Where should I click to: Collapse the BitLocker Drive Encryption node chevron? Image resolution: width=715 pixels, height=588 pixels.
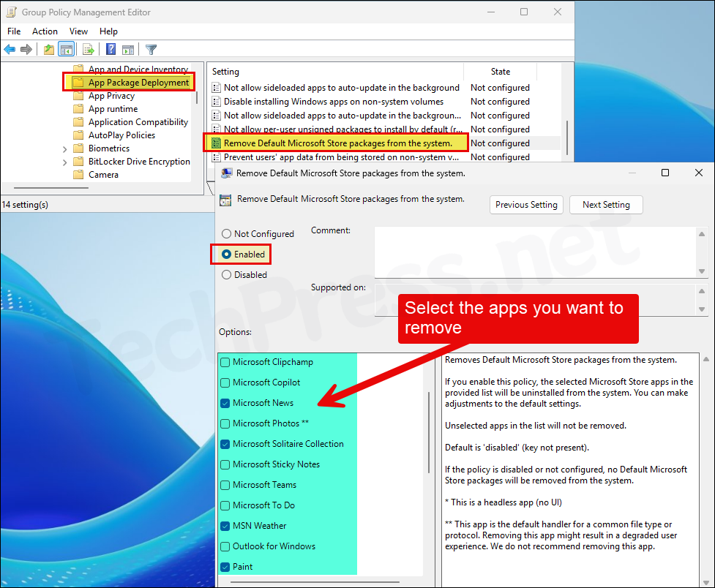click(65, 161)
